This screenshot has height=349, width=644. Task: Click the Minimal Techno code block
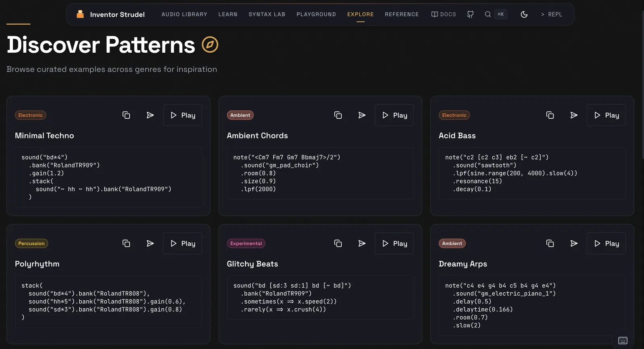108,177
